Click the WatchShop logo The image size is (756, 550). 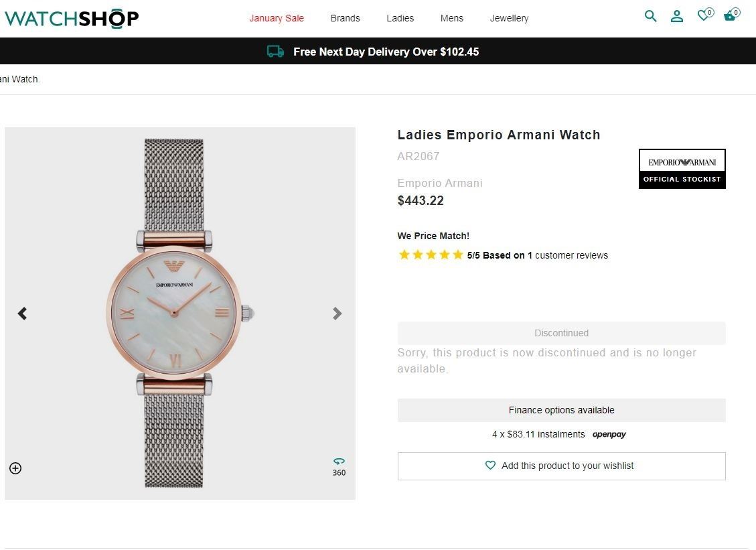[x=72, y=18]
